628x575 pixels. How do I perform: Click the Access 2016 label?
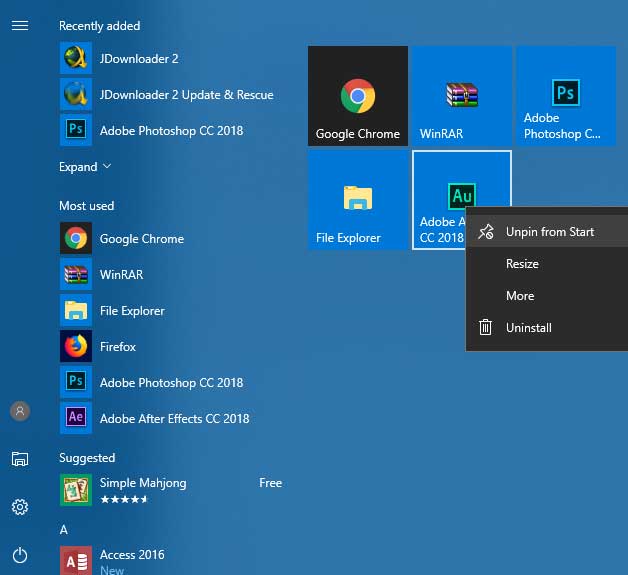point(132,555)
